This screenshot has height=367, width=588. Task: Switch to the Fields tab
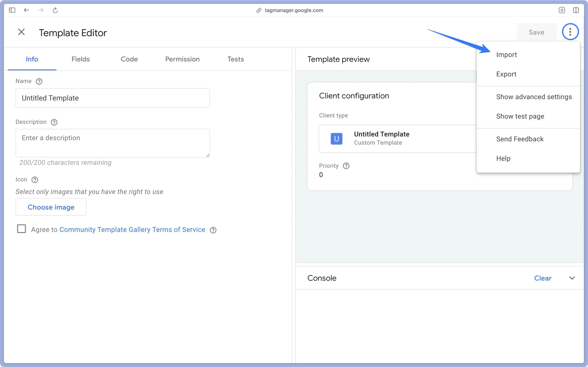point(81,59)
